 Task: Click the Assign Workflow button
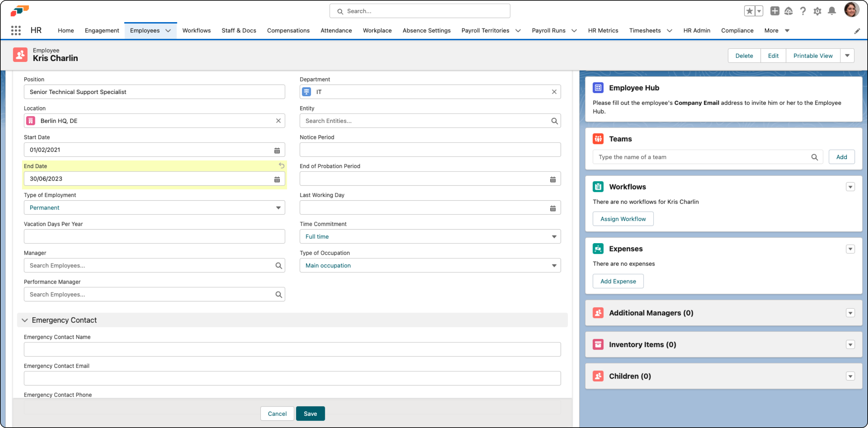623,218
